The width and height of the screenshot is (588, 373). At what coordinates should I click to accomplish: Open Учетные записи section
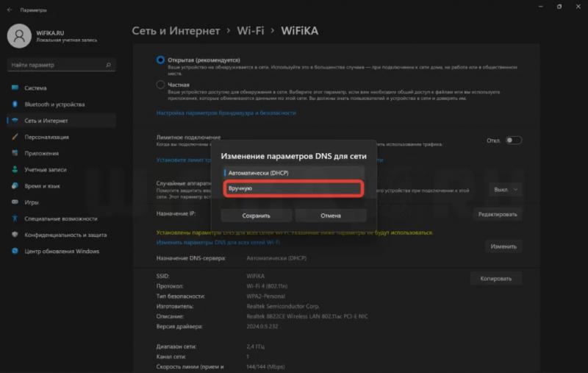46,169
